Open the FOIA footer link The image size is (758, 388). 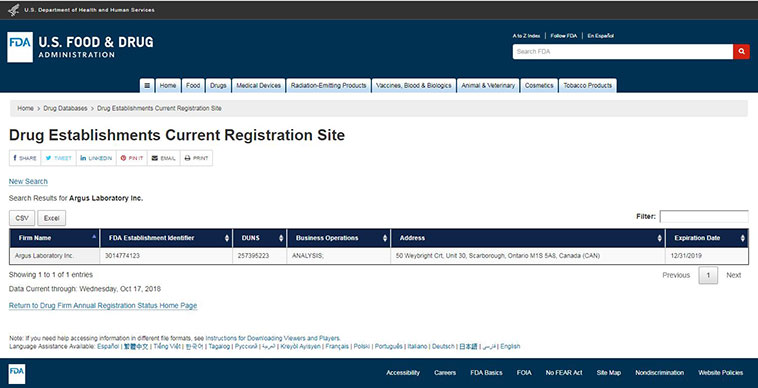tap(524, 373)
